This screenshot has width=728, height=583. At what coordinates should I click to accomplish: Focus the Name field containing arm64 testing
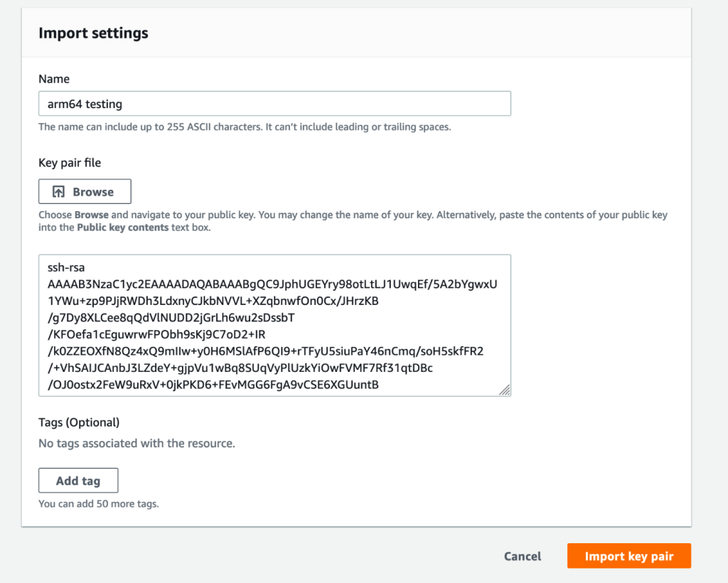[x=275, y=104]
